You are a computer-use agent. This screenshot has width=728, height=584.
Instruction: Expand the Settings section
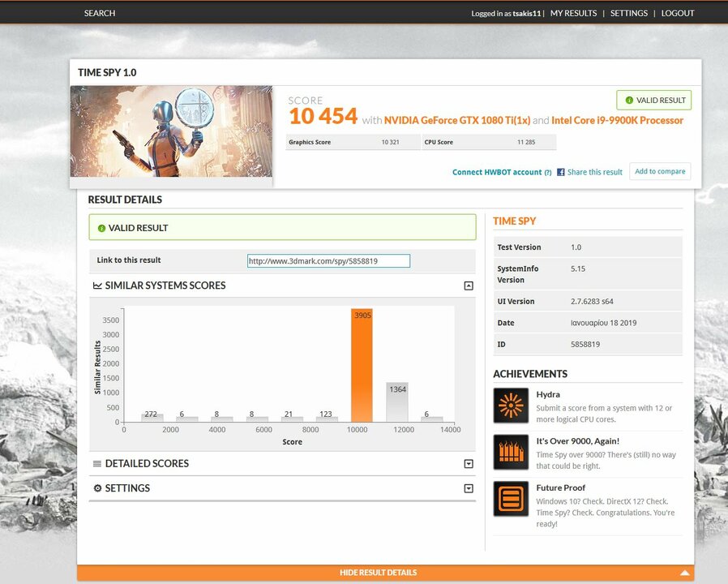pyautogui.click(x=469, y=488)
